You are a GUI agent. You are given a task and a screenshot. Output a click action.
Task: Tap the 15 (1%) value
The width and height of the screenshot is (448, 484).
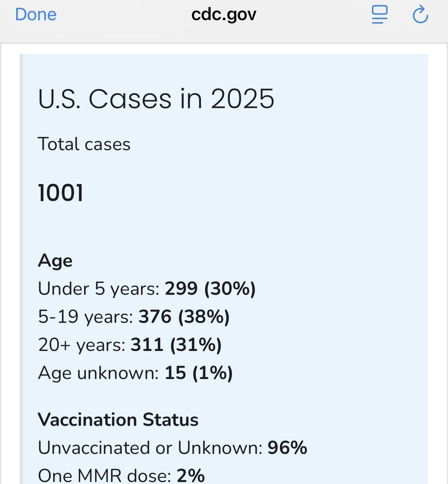click(x=198, y=373)
